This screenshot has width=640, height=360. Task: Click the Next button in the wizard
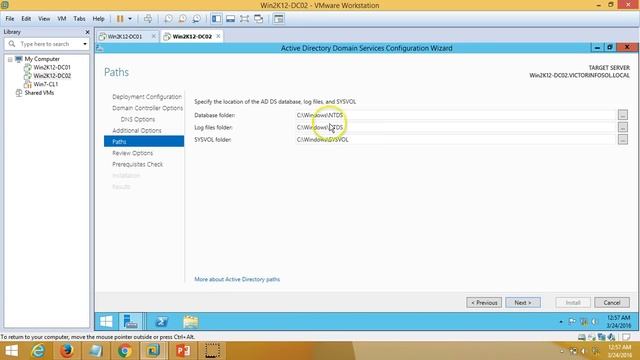click(523, 303)
